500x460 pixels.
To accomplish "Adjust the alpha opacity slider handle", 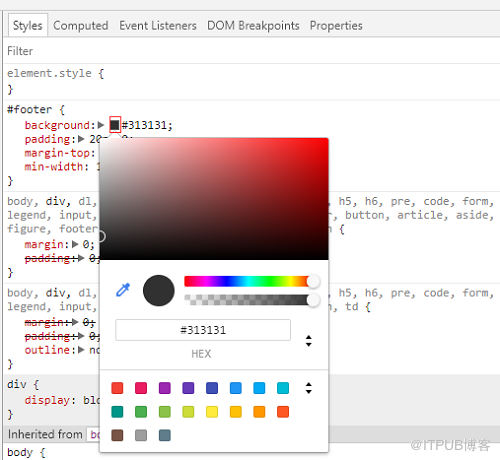I will coord(313,300).
